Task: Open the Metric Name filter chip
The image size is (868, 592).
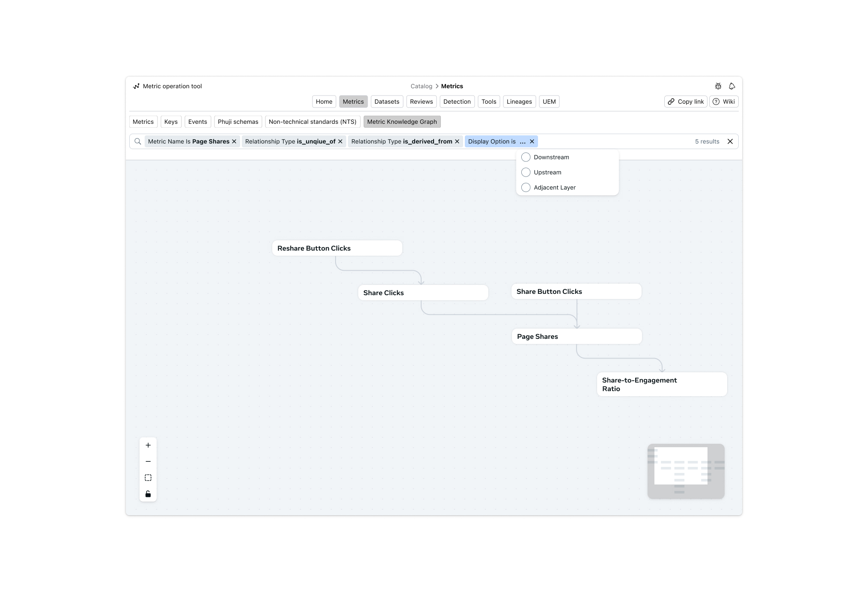Action: click(188, 141)
